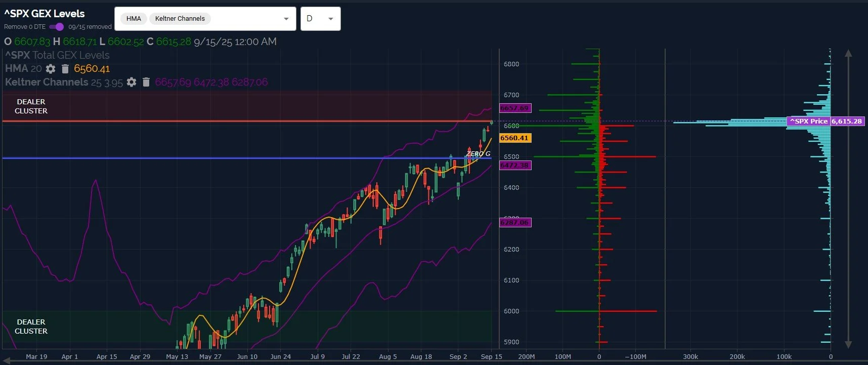Click the 6287.06 lower Keltner label
Screen dimensions: 868x365
(515, 222)
